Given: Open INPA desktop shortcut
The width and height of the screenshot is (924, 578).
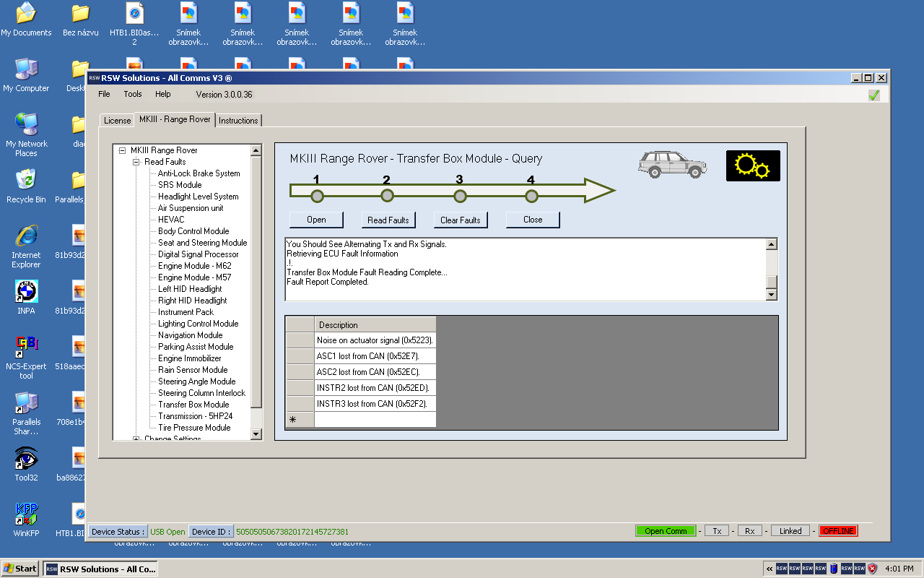Looking at the screenshot, I should pyautogui.click(x=27, y=293).
